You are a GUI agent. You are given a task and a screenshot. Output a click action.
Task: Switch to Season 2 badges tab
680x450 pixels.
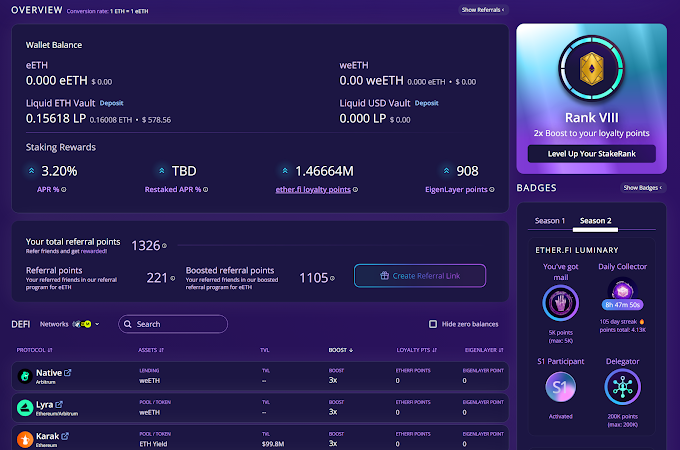595,221
